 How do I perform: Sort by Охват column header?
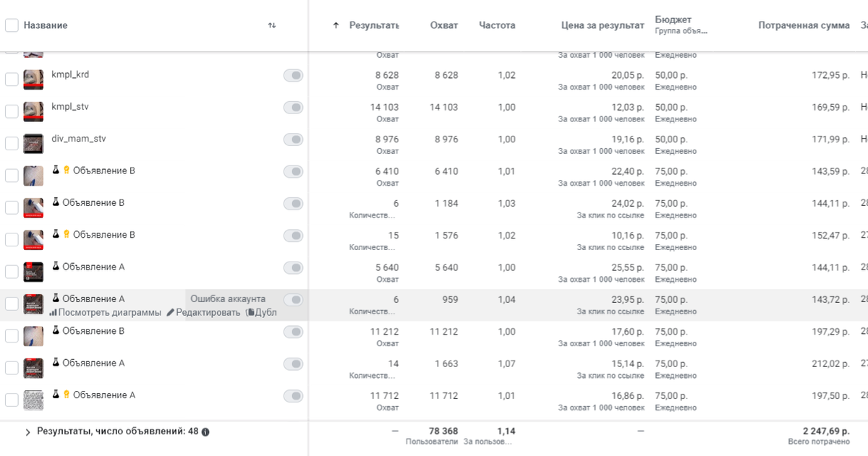[443, 25]
